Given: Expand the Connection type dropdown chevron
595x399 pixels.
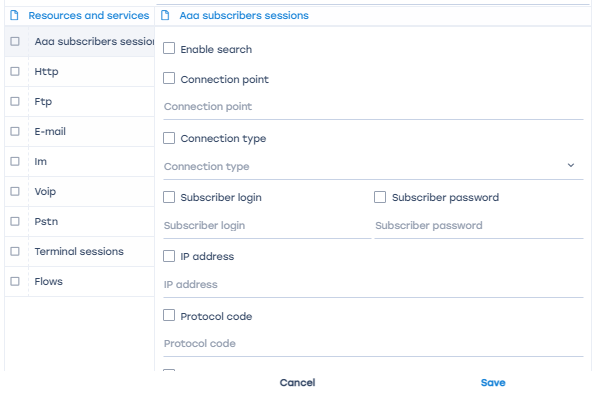Looking at the screenshot, I should [571, 165].
